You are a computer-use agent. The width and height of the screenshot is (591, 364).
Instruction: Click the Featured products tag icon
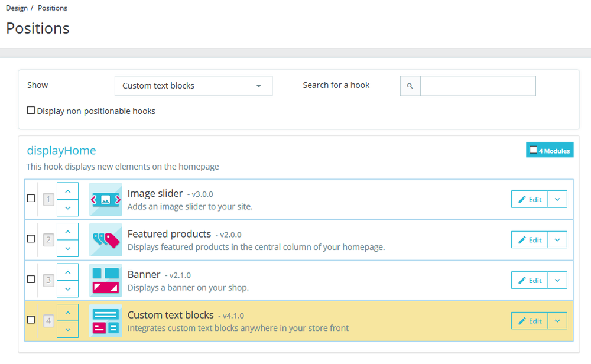coord(106,240)
